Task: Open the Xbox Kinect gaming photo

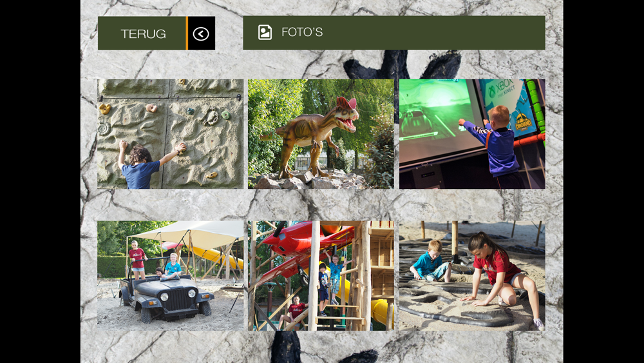Action: (472, 134)
